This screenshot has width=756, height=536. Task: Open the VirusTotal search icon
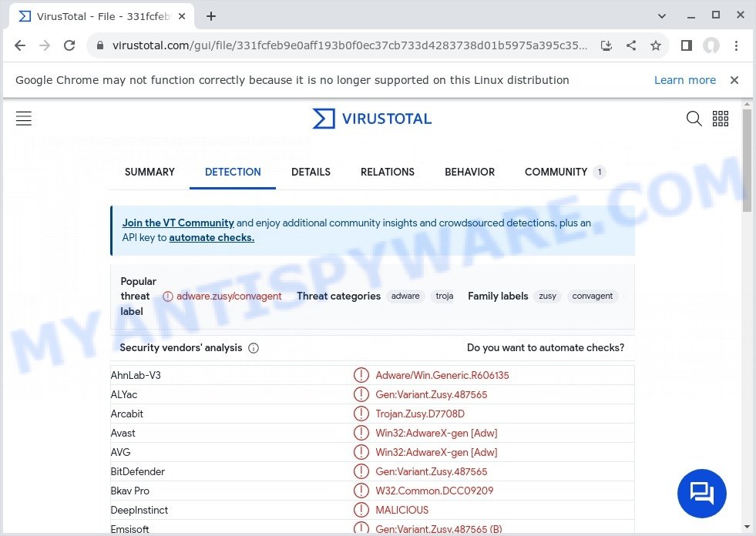pyautogui.click(x=694, y=119)
